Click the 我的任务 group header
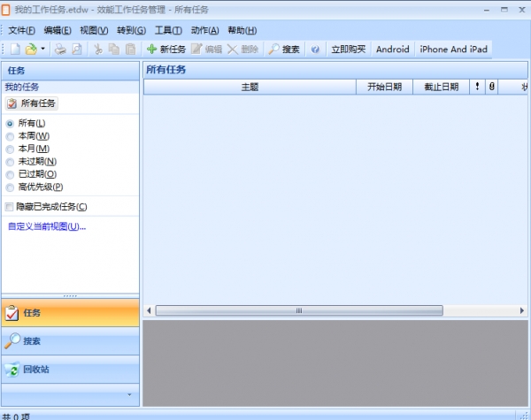This screenshot has height=420, width=531. coord(71,87)
